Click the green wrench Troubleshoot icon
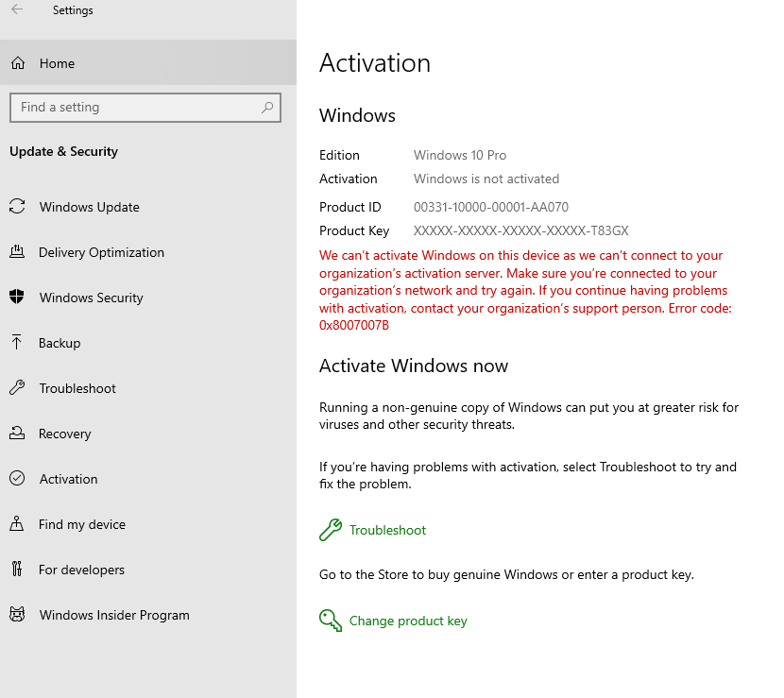This screenshot has height=698, width=784. pyautogui.click(x=331, y=530)
